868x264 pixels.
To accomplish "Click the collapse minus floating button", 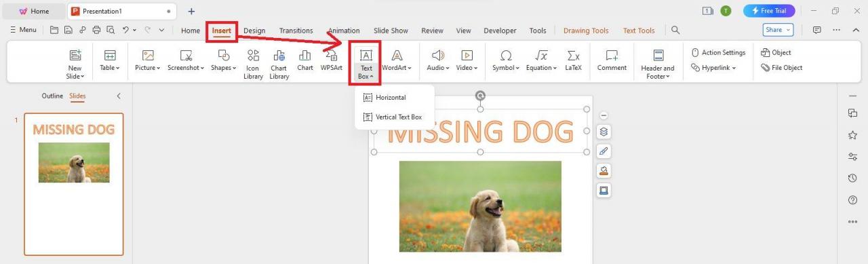I will coord(604,116).
